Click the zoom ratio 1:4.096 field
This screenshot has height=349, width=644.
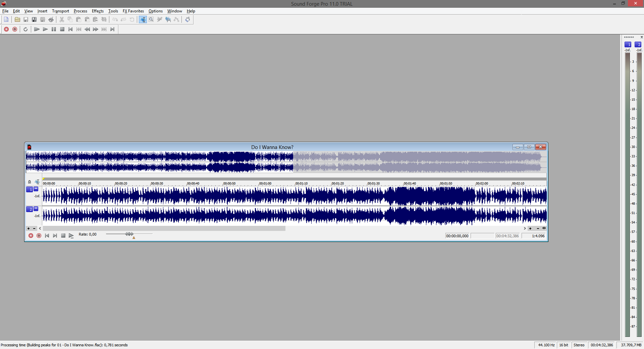pos(534,236)
